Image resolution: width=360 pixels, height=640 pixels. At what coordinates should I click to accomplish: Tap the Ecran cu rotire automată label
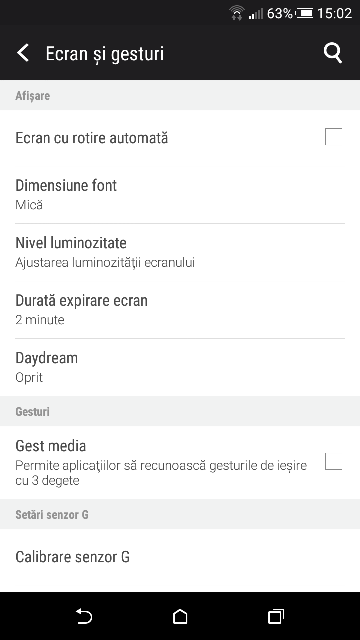91,138
